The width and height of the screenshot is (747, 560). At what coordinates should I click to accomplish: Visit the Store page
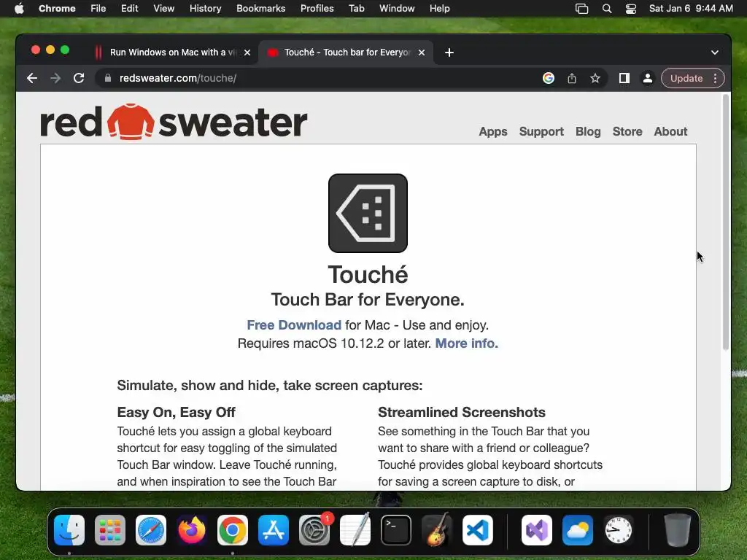pyautogui.click(x=627, y=131)
